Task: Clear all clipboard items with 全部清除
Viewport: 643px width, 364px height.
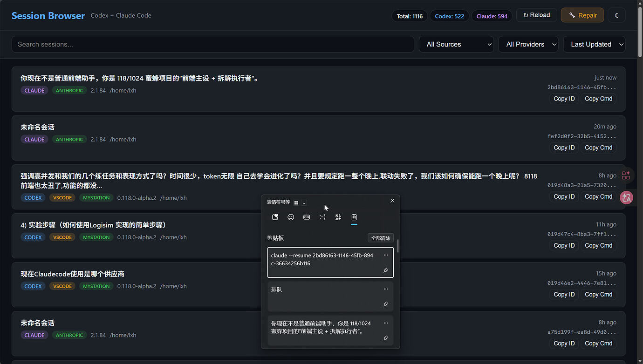Action: pos(381,238)
